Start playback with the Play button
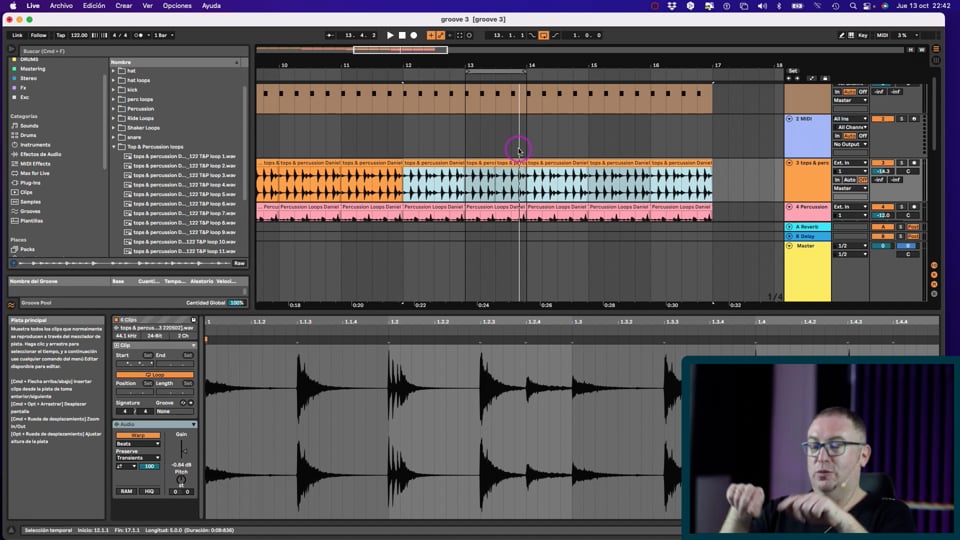Screen dimensions: 960x540 [x=390, y=36]
